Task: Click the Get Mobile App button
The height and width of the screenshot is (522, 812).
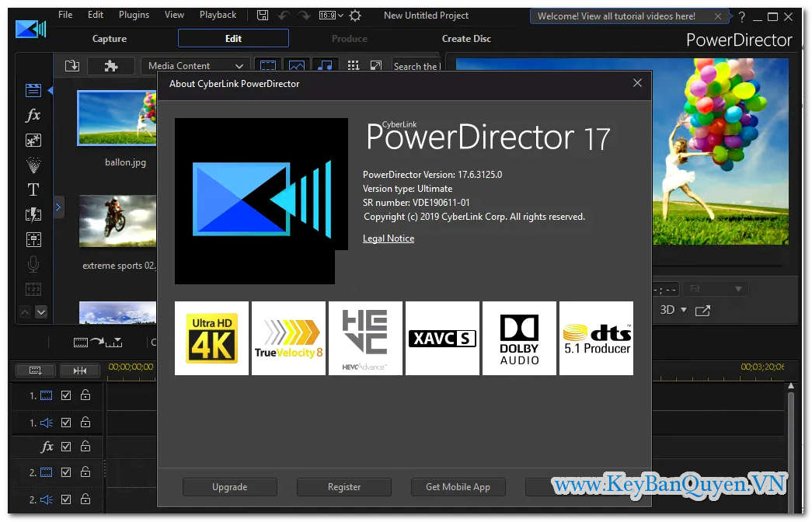Action: click(x=458, y=487)
